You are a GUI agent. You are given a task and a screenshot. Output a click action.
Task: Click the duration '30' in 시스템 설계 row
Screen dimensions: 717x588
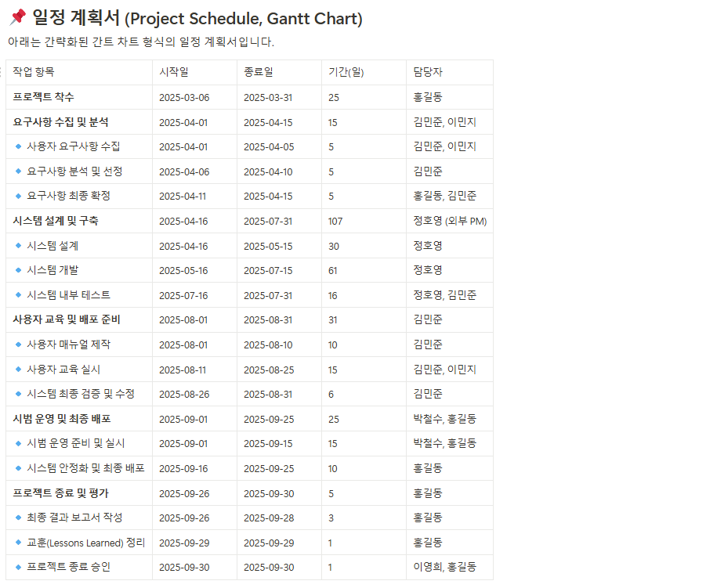point(334,247)
